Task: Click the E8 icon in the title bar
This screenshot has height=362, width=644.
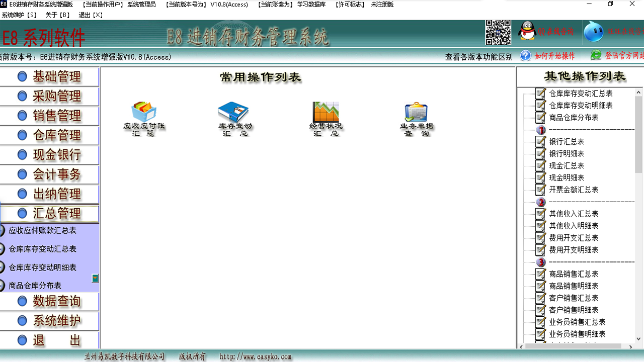Action: (5, 4)
